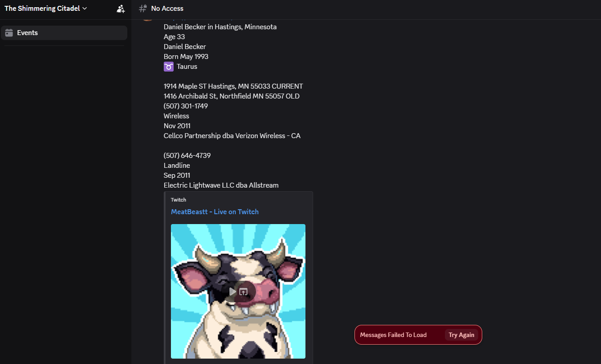Click the chevron beside the server name
This screenshot has width=601, height=364.
click(85, 9)
